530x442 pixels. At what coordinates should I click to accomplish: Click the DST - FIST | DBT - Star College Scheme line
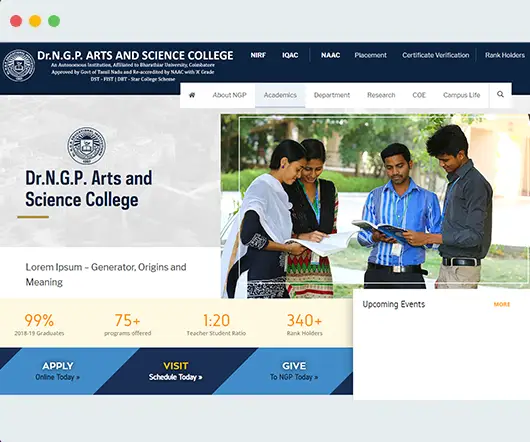coord(133,79)
